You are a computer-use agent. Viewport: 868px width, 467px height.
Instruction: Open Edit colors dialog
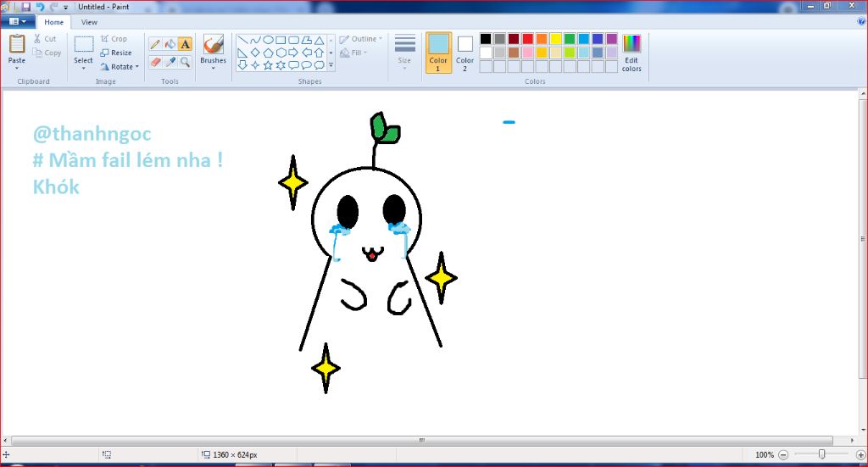coord(632,53)
